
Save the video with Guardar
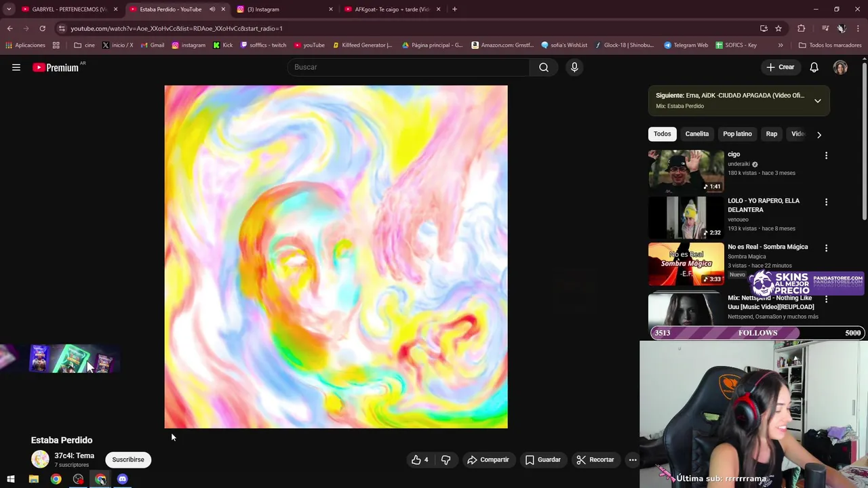543,460
